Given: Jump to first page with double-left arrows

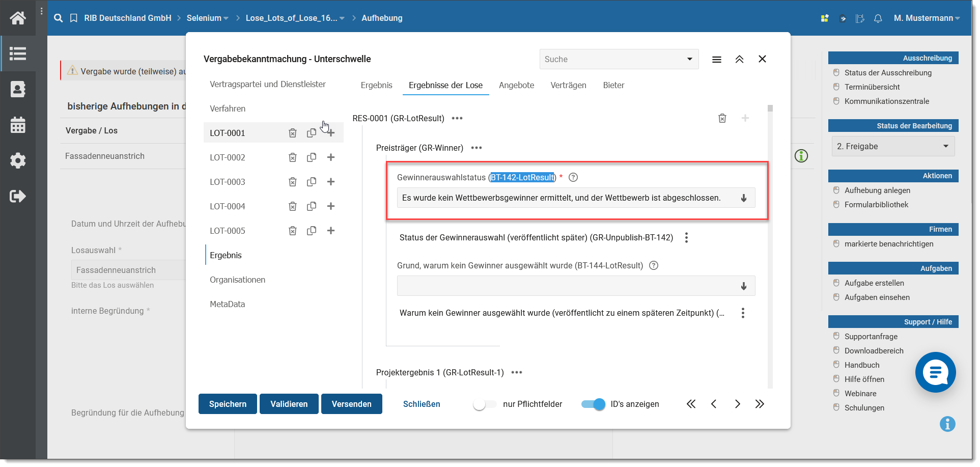Looking at the screenshot, I should point(691,404).
